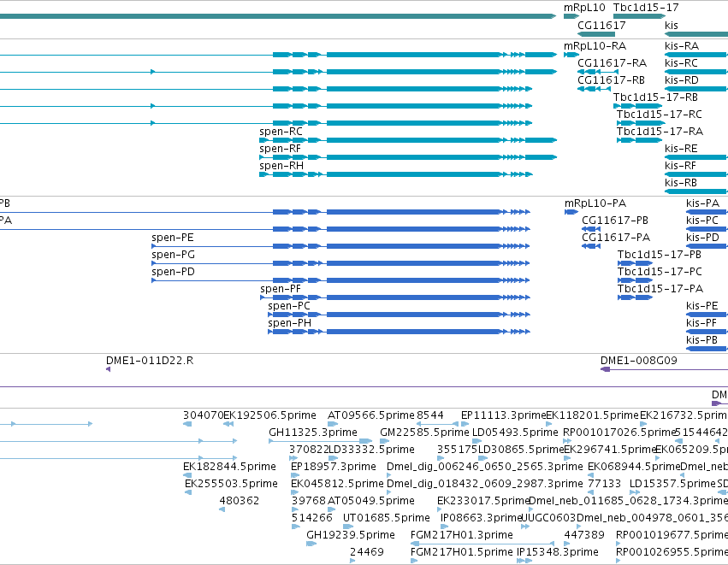The height and width of the screenshot is (565, 728).
Task: Click the DME1-008G09 purple arrowhead glyph
Action: click(x=605, y=369)
